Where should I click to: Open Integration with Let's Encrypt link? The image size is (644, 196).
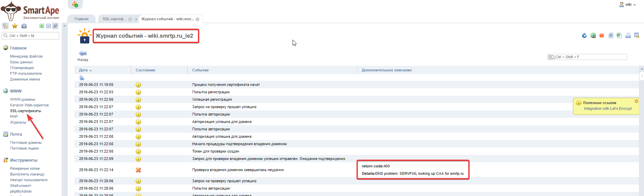(x=608, y=108)
